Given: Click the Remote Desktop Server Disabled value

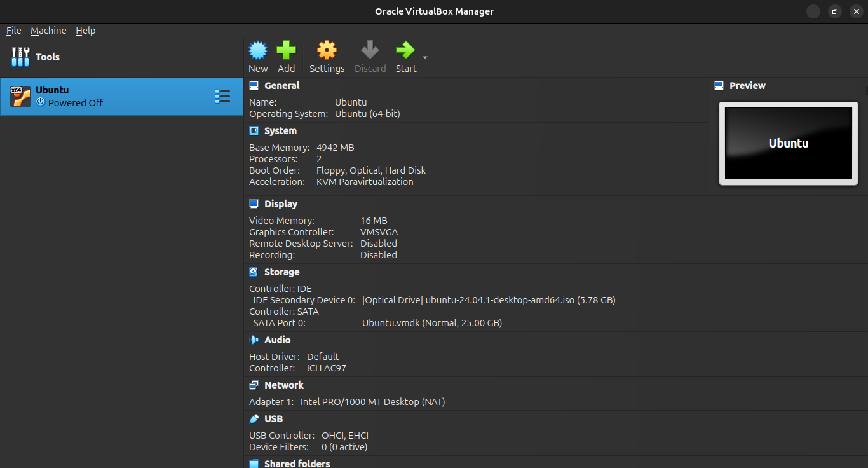Looking at the screenshot, I should click(x=379, y=244).
